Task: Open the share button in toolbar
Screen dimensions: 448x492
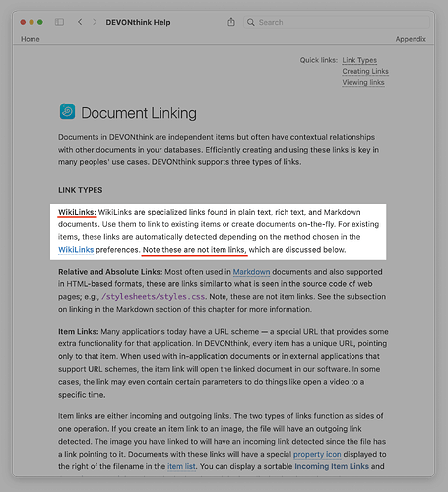Action: (231, 22)
